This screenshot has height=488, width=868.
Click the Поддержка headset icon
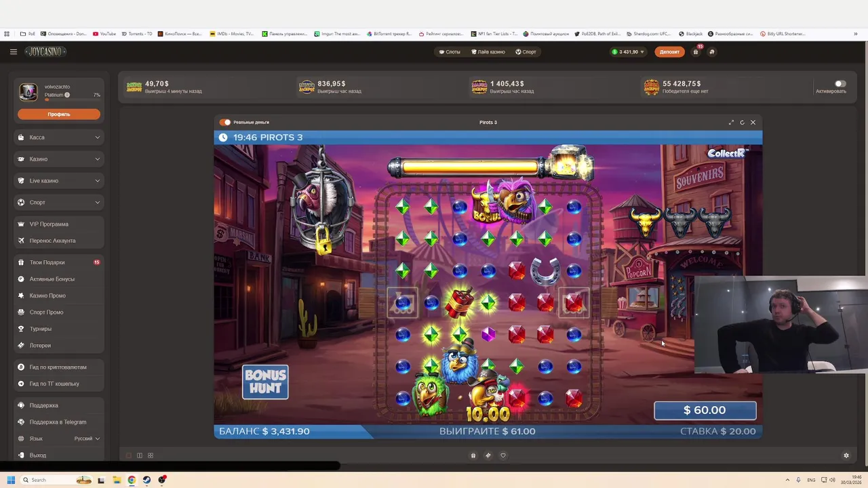click(21, 405)
